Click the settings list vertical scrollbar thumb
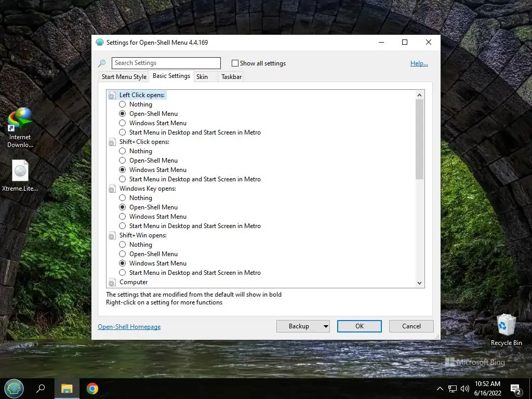 pyautogui.click(x=419, y=139)
